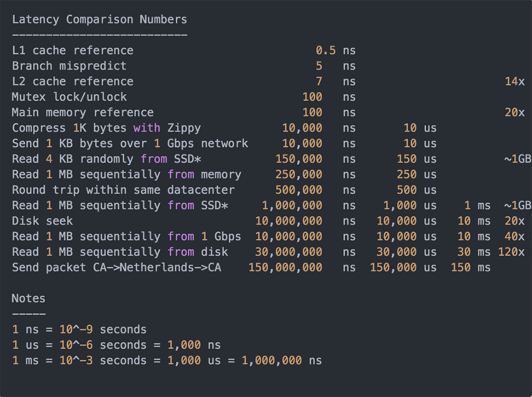This screenshot has height=397, width=532.
Task: Click the "Mutex lock/unlock" row label
Action: (x=69, y=97)
